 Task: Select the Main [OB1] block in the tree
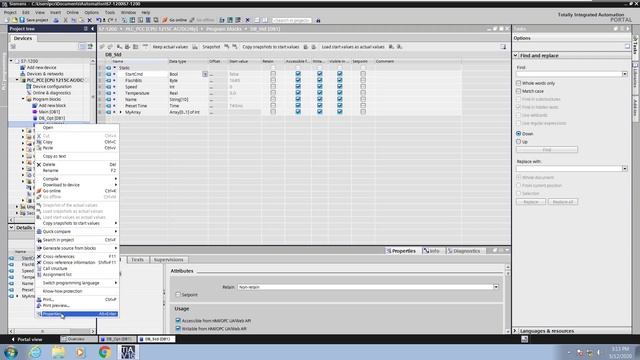[x=49, y=112]
